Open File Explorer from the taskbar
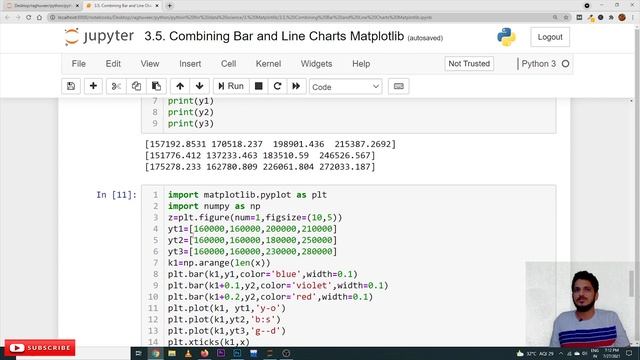The image size is (640, 360). click(172, 353)
